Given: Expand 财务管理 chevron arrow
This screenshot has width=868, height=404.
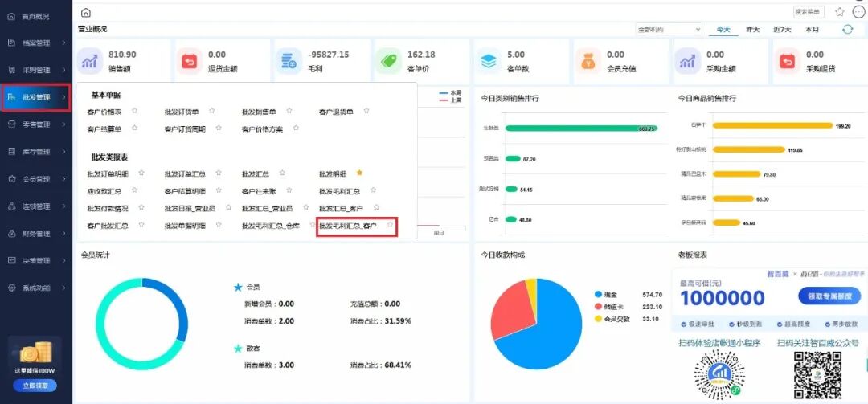Looking at the screenshot, I should point(64,234).
